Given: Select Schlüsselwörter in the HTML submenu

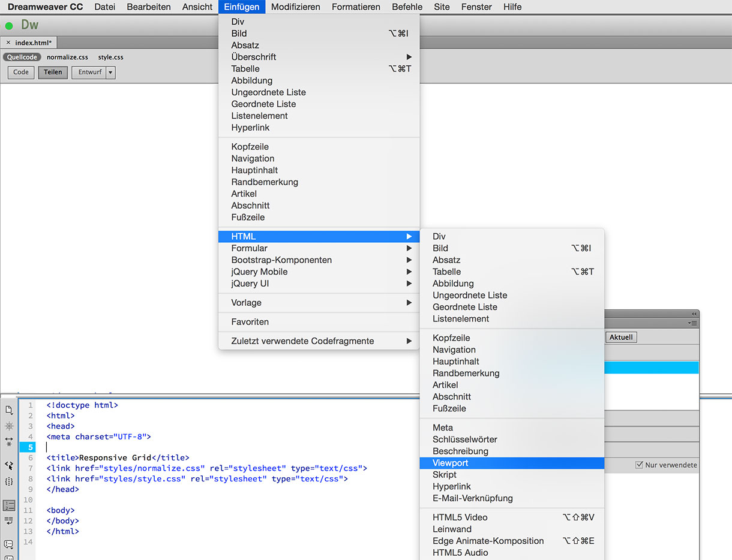Looking at the screenshot, I should click(x=512, y=439).
